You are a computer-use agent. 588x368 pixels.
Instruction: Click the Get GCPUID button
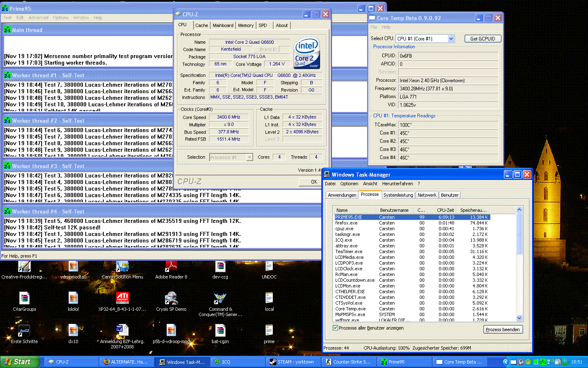[x=483, y=39]
